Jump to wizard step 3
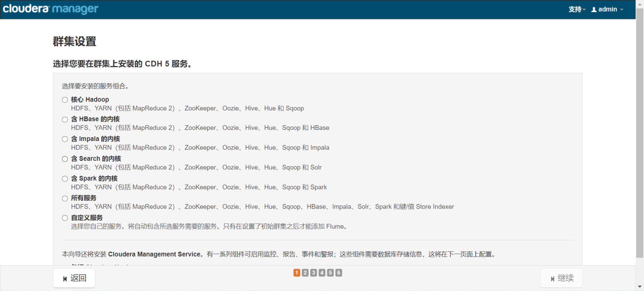This screenshot has height=291, width=644. (313, 273)
